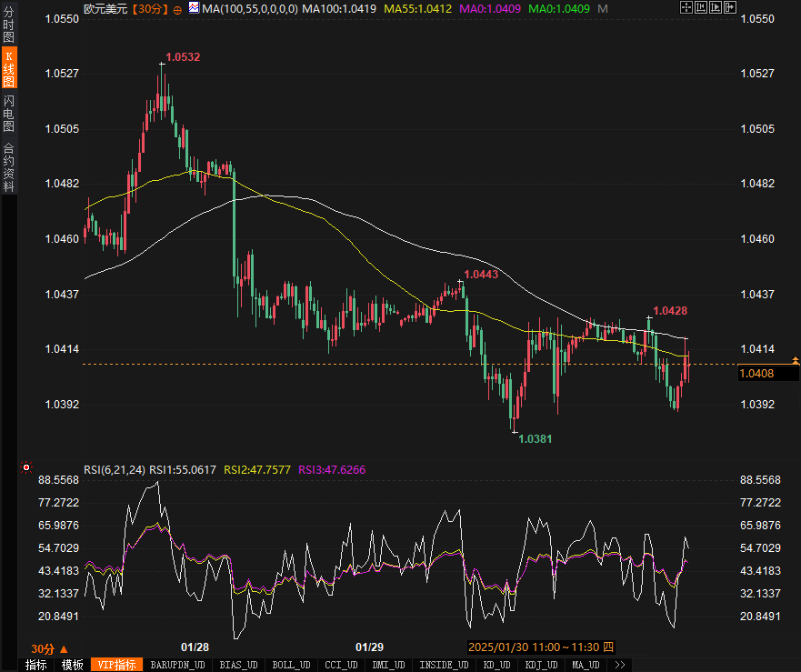Expand more indicators with >> arrow
This screenshot has width=801, height=672.
pos(620,665)
